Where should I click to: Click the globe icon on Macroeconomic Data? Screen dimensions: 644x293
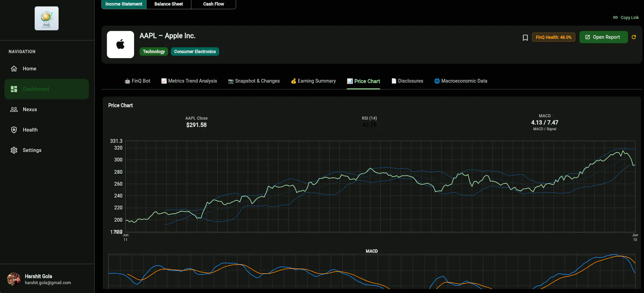[x=437, y=81]
